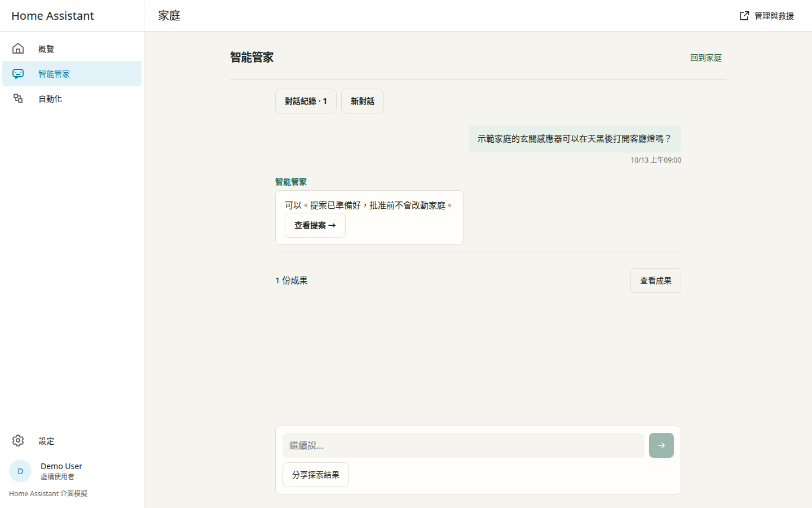Click the user question message bubble

point(575,138)
